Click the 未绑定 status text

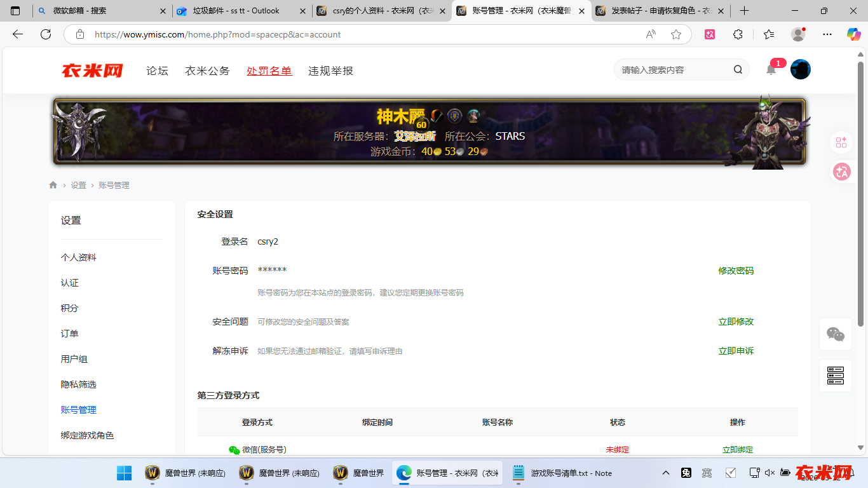tap(618, 450)
